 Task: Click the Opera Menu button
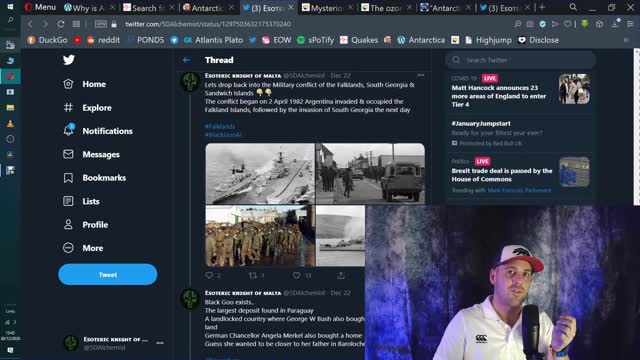(x=40, y=7)
